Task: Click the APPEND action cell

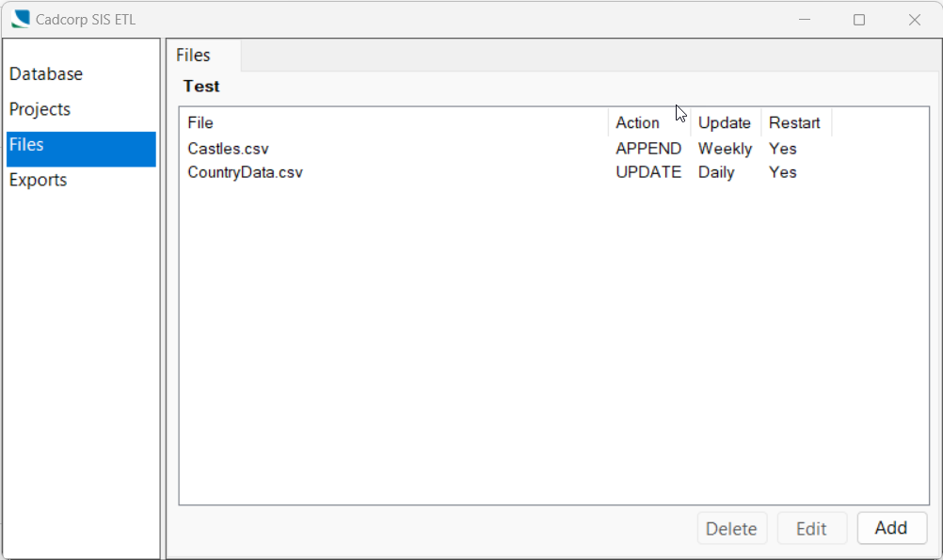Action: pyautogui.click(x=648, y=149)
